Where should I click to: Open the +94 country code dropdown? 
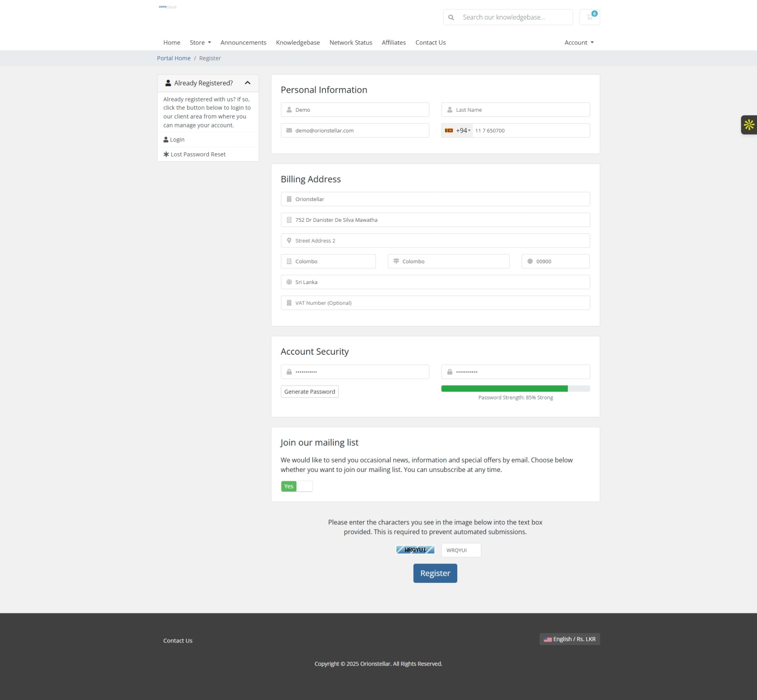click(463, 130)
